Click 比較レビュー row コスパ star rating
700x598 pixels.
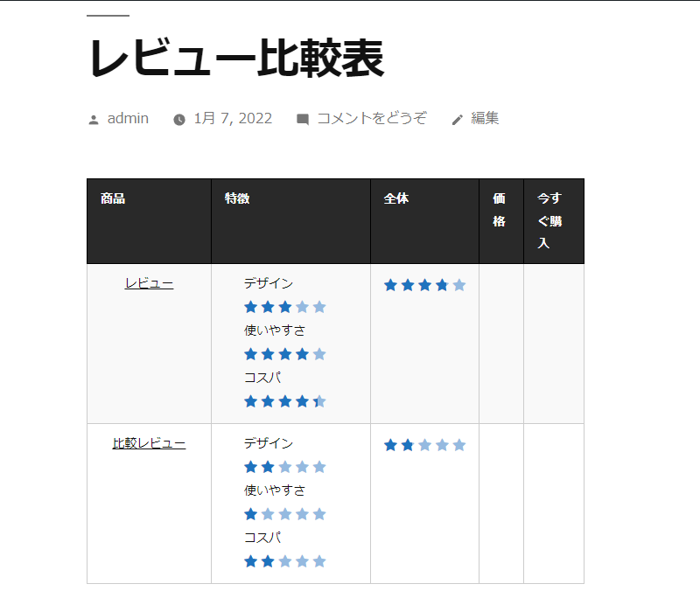tap(285, 561)
